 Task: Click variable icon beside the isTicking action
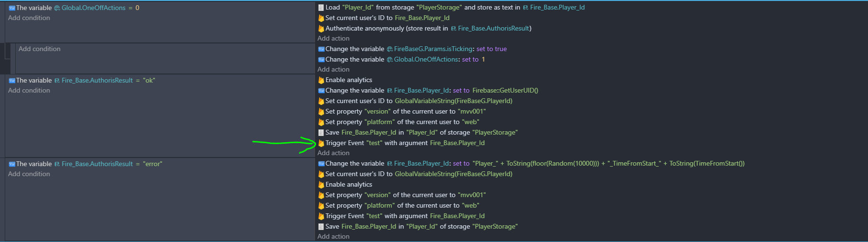pyautogui.click(x=321, y=49)
